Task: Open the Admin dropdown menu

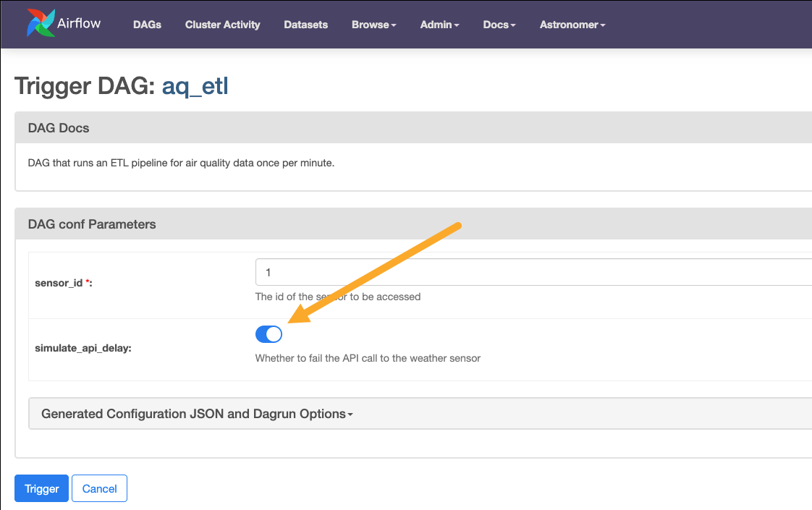Action: pyautogui.click(x=439, y=25)
